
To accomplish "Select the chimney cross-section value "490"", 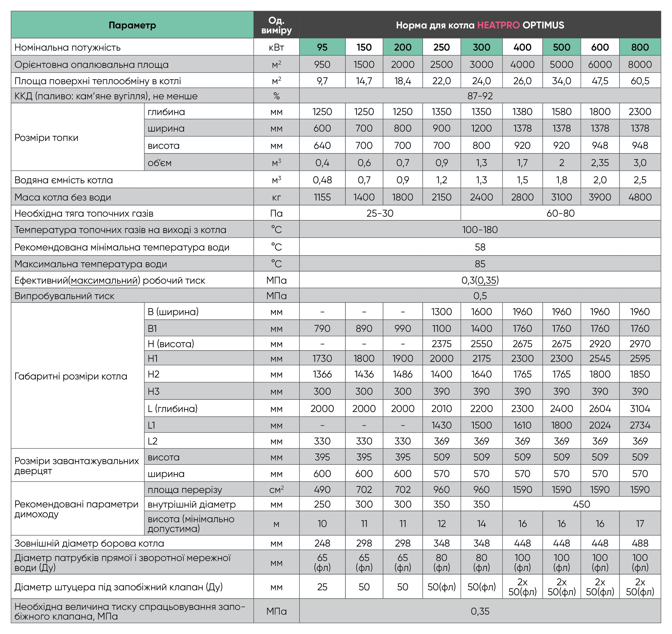I will pyautogui.click(x=322, y=489).
